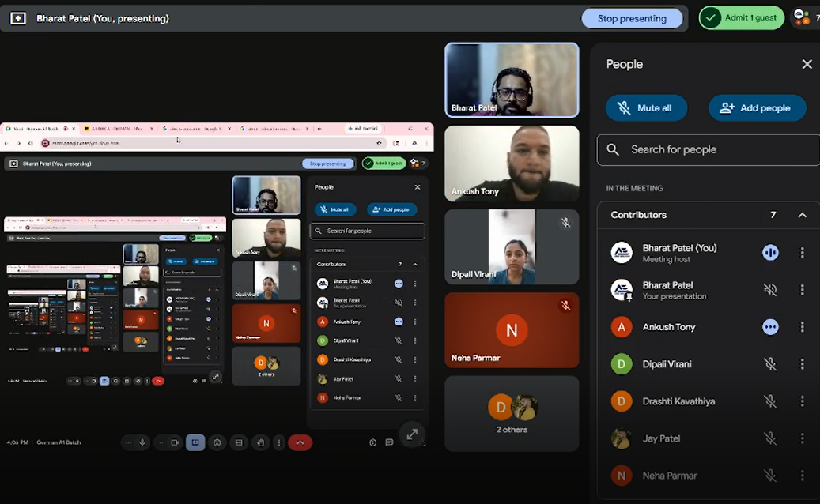Screen dimensions: 820x504
Task: Reload page in shared Chrome window
Action: point(30,143)
